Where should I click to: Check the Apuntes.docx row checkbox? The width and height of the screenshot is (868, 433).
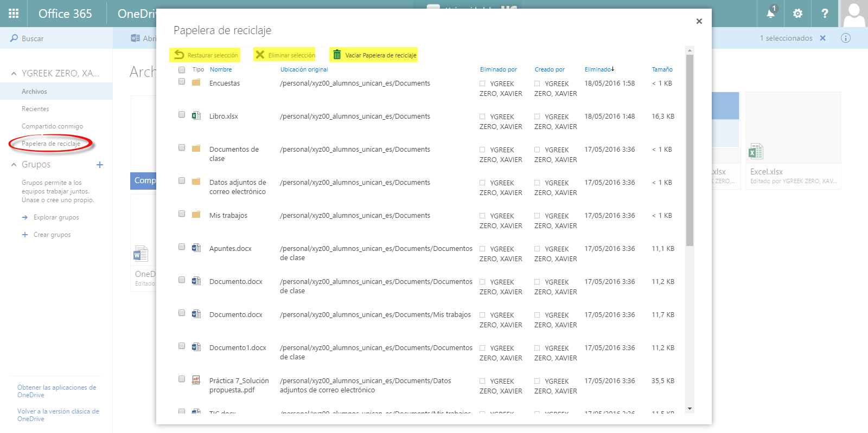(x=182, y=247)
